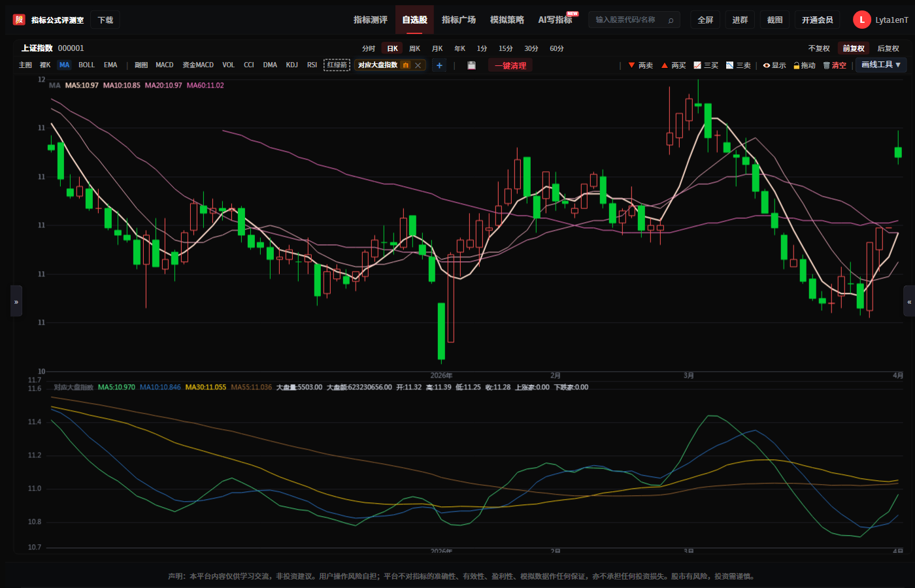The width and height of the screenshot is (915, 588).
Task: Open the 画线工具 dropdown
Action: click(x=881, y=65)
